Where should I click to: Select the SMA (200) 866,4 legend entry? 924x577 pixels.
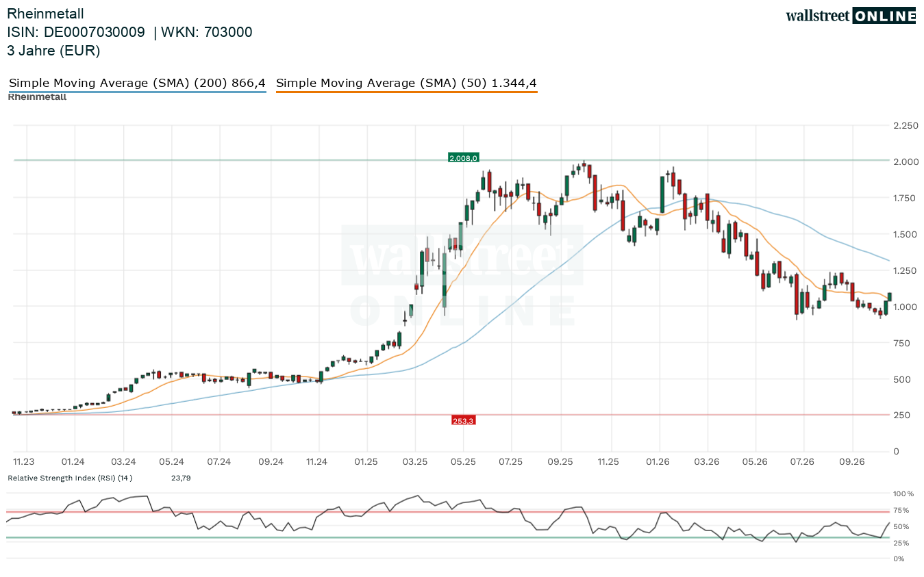click(x=137, y=84)
